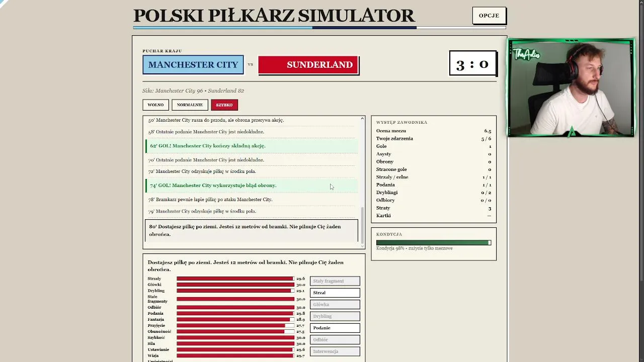Screen dimensions: 644x362
Task: Set simulation speed to NORMALNIE
Action: (x=190, y=105)
